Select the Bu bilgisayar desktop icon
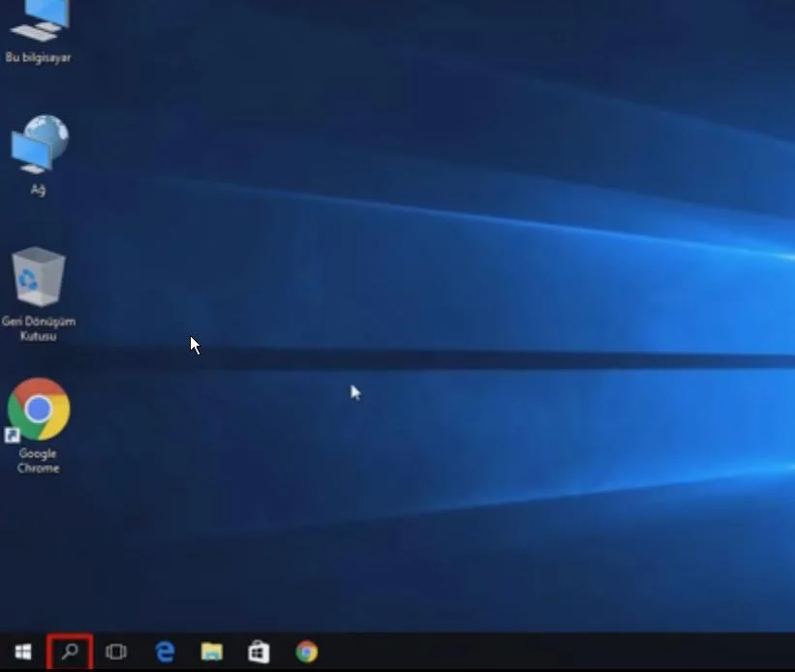Screen dimensions: 795x672 tap(39, 19)
